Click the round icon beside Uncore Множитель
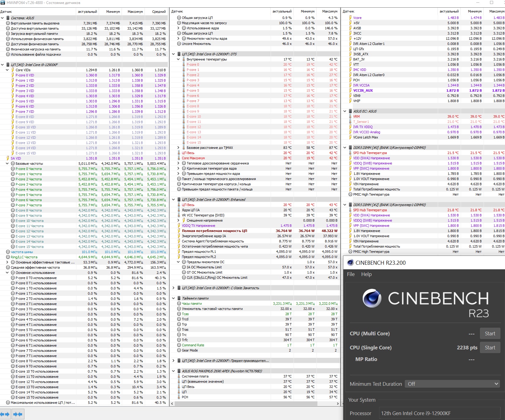The width and height of the screenshot is (505, 420). (179, 44)
